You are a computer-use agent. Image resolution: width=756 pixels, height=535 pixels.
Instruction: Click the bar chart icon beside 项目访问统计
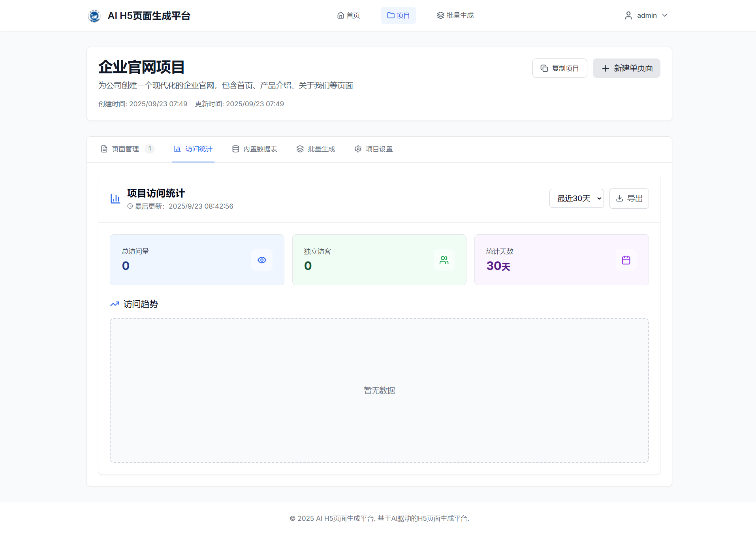tap(115, 198)
